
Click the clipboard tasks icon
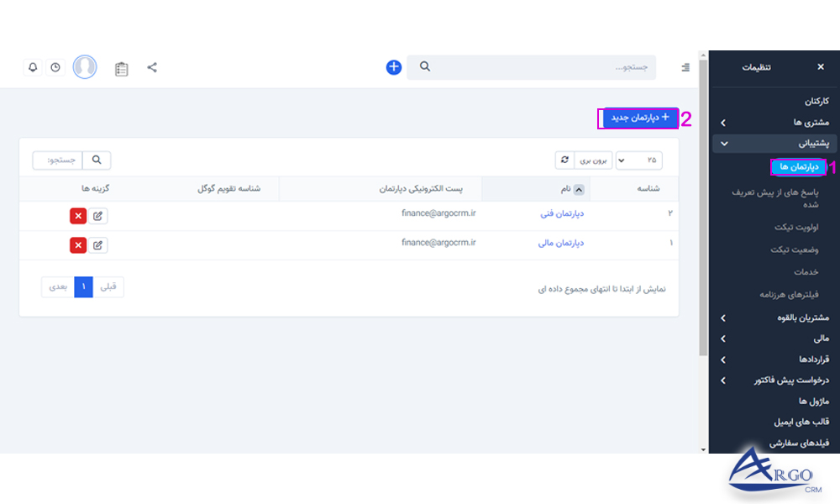[121, 67]
